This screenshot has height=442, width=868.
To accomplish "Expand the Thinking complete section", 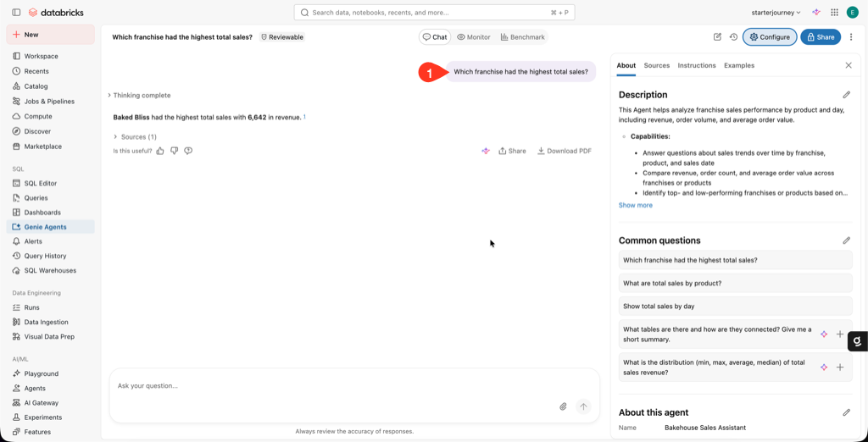I will point(140,95).
